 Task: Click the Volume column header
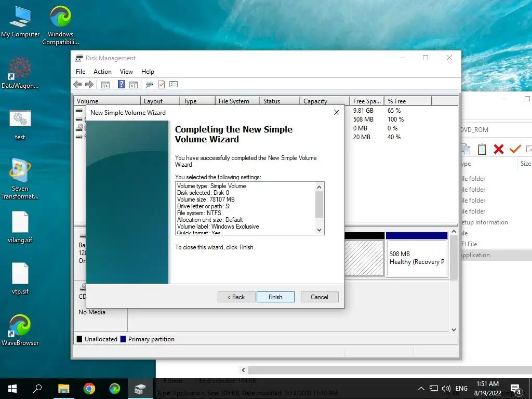point(107,101)
